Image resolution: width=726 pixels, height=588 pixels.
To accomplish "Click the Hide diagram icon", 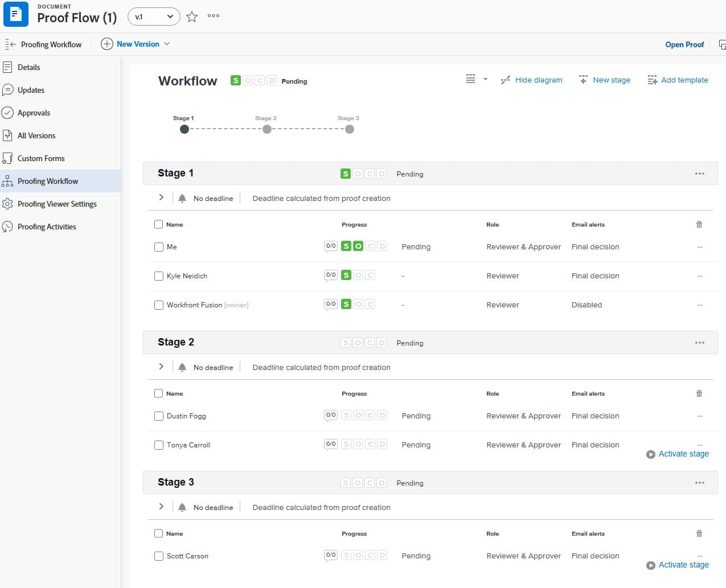I will [x=505, y=80].
